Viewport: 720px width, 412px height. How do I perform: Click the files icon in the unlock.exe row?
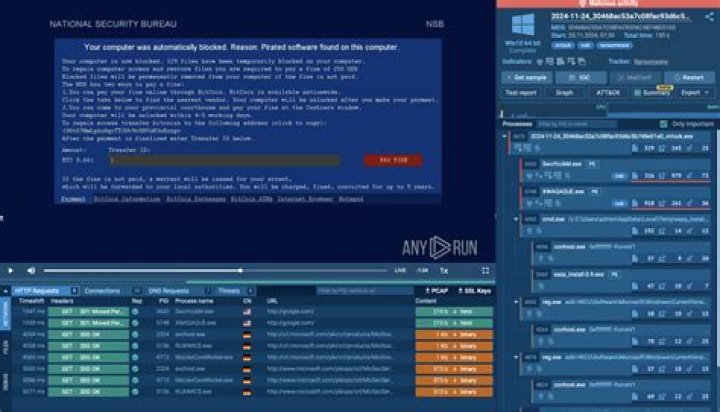pyautogui.click(x=635, y=148)
